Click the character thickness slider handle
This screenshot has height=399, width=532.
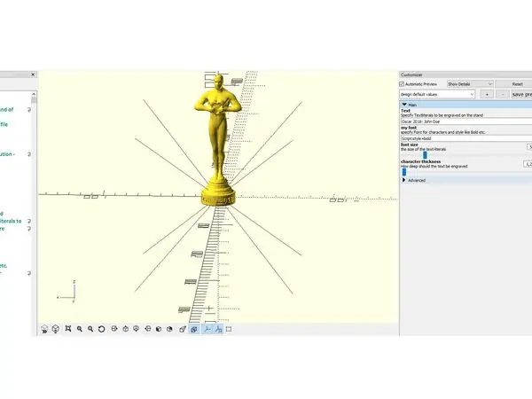click(x=403, y=172)
